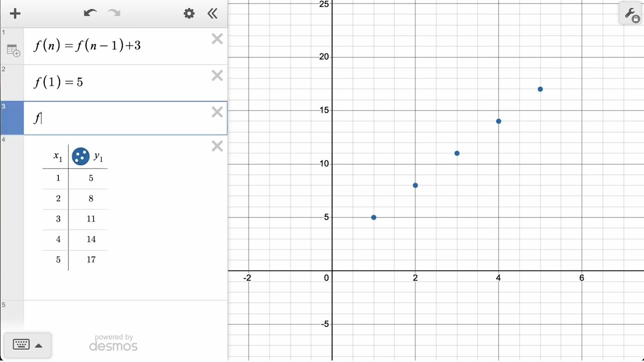This screenshot has width=644, height=362.
Task: Select x1 cell in row with y1 of 11
Action: tap(55, 219)
